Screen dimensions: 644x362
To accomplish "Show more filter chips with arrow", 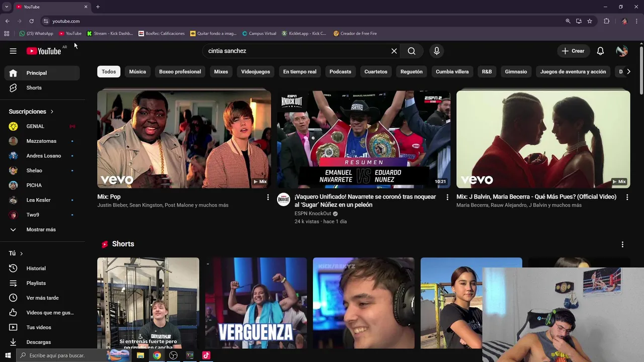I will 628,71.
